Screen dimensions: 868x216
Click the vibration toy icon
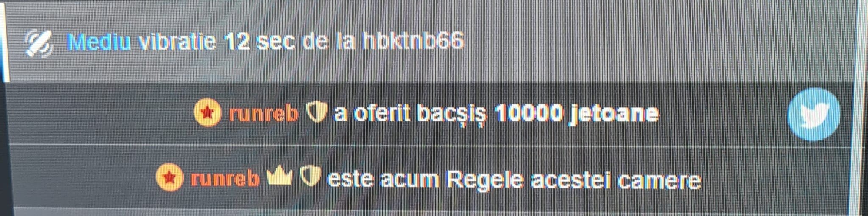coord(38,43)
